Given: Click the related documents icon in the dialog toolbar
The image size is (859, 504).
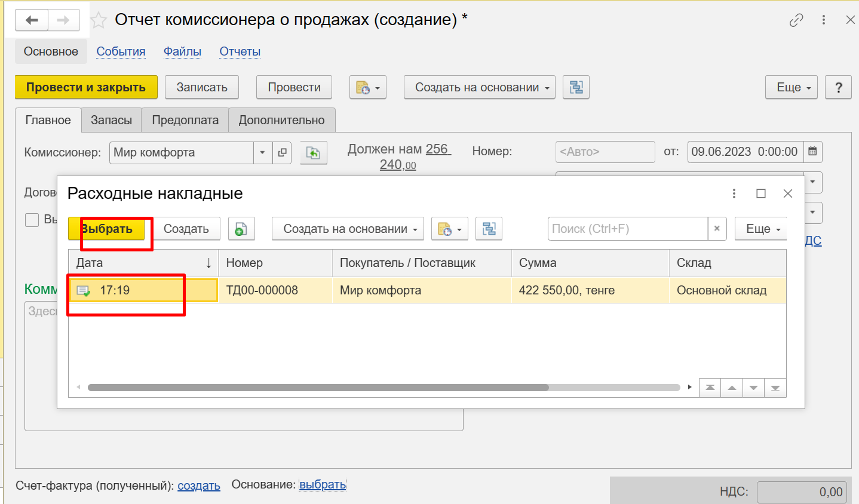Looking at the screenshot, I should 489,229.
